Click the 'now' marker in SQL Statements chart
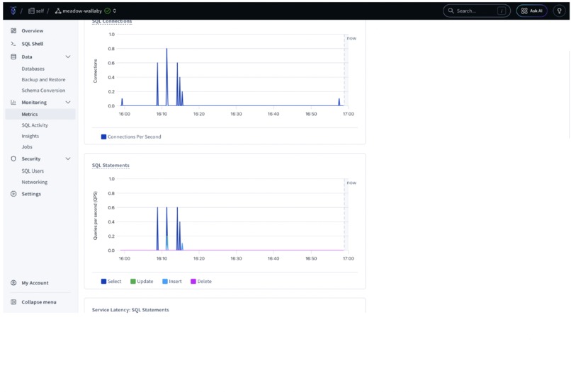 [351, 183]
